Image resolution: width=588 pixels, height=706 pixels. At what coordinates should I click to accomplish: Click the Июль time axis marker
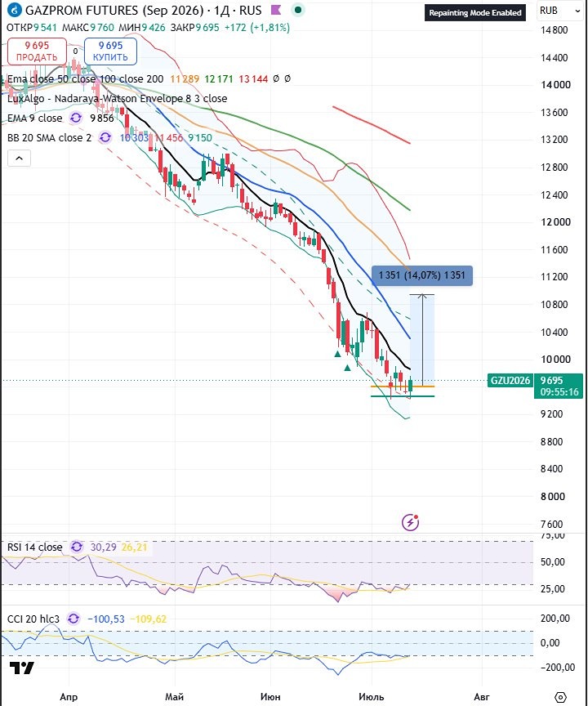371,697
